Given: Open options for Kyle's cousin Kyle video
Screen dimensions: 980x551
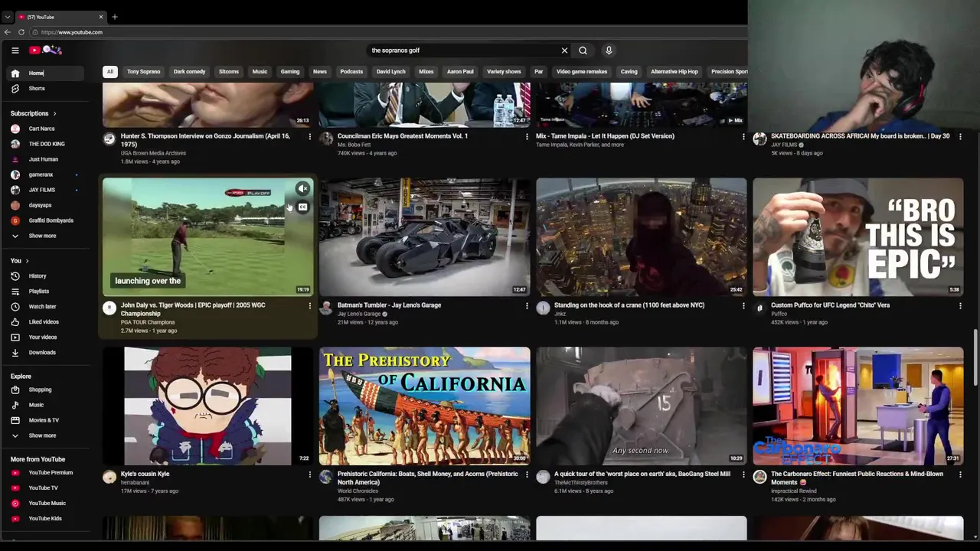Looking at the screenshot, I should tap(309, 474).
